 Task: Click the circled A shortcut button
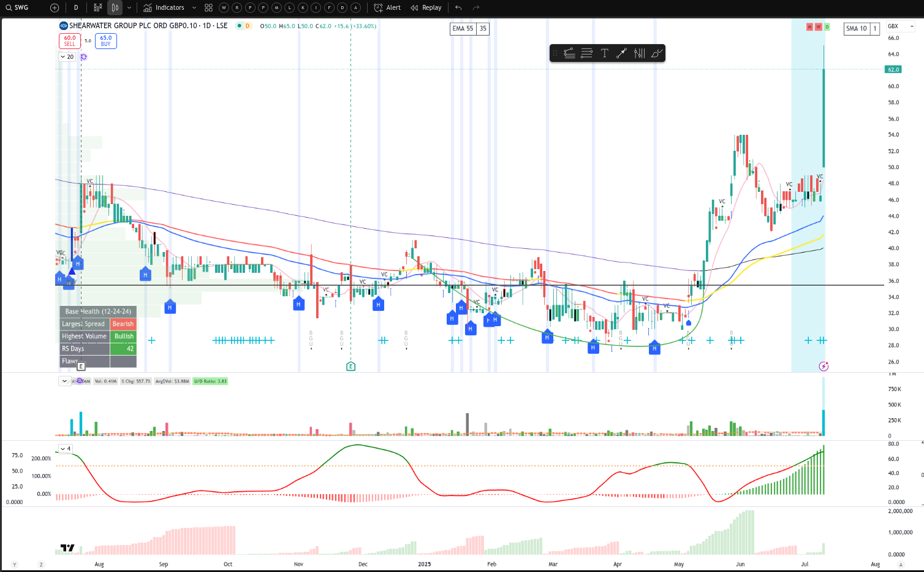click(x=355, y=7)
